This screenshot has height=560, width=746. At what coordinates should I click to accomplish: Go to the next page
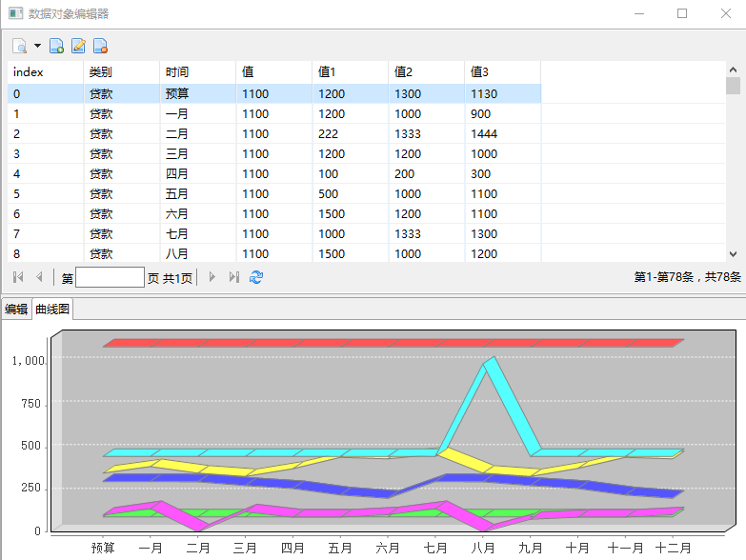(212, 277)
